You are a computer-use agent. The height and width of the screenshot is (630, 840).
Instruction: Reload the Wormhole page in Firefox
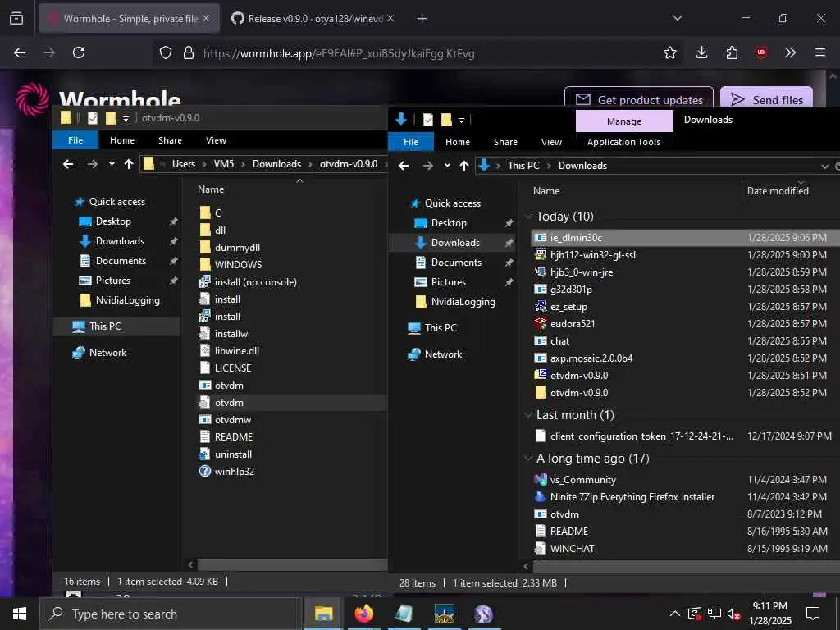pos(79,52)
